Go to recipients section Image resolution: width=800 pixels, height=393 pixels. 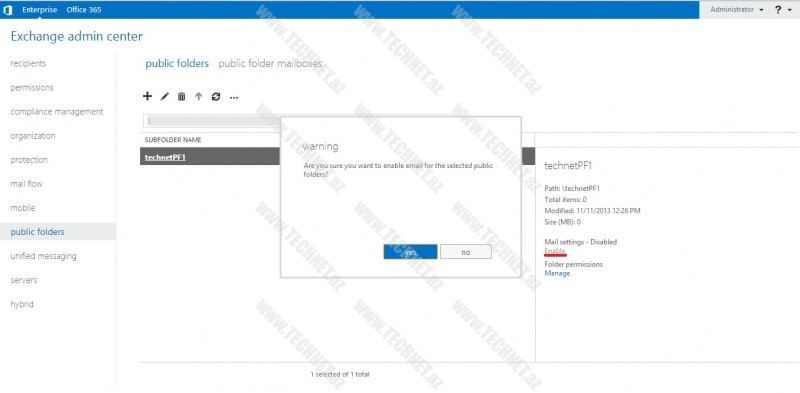pyautogui.click(x=28, y=63)
